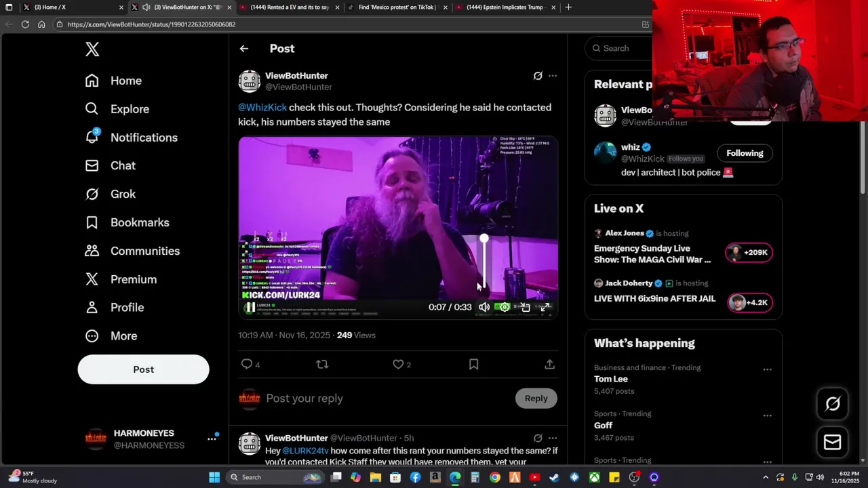Click the X logo in the sidebar
The width and height of the screenshot is (868, 488).
[x=92, y=49]
